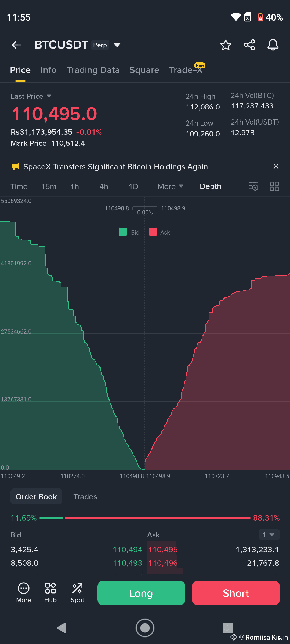Select the Time chart interval
The height and width of the screenshot is (644, 290).
(19, 186)
